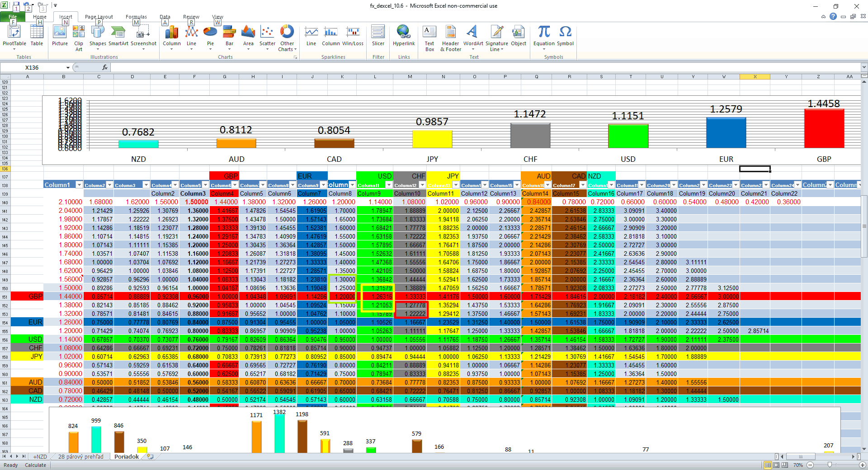Expand the Name Box dropdown
This screenshot has height=470, width=868.
tap(68, 68)
